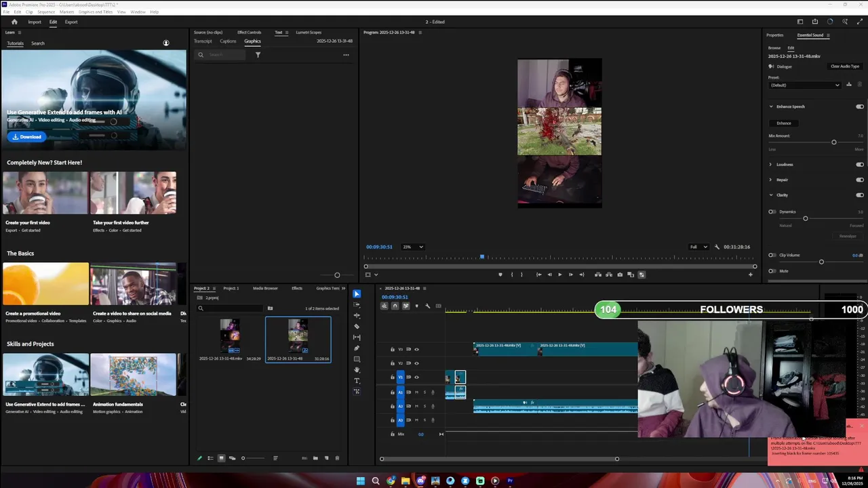Open the Sequence menu

[x=46, y=12]
